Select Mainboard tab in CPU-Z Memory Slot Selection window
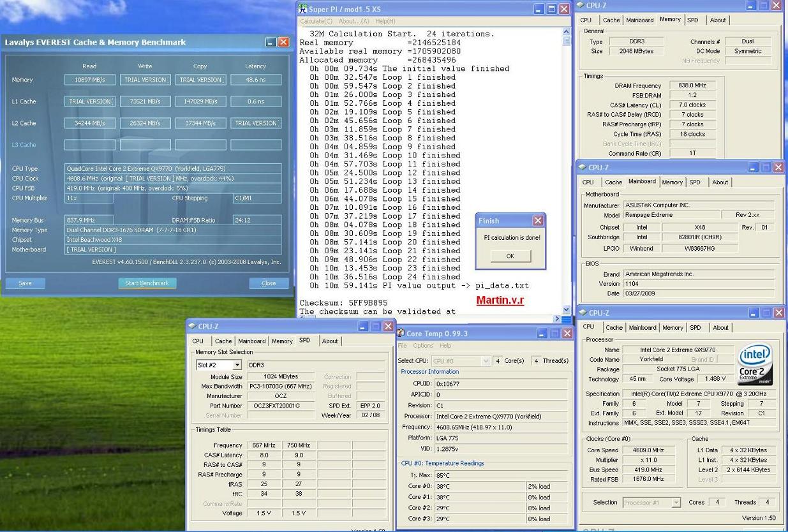The image size is (788, 532). (252, 341)
